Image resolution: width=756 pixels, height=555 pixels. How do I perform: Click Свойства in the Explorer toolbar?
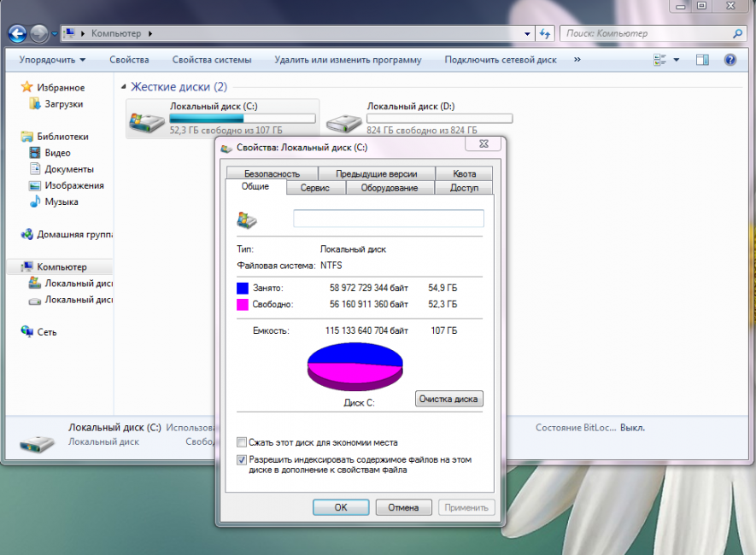coord(129,60)
